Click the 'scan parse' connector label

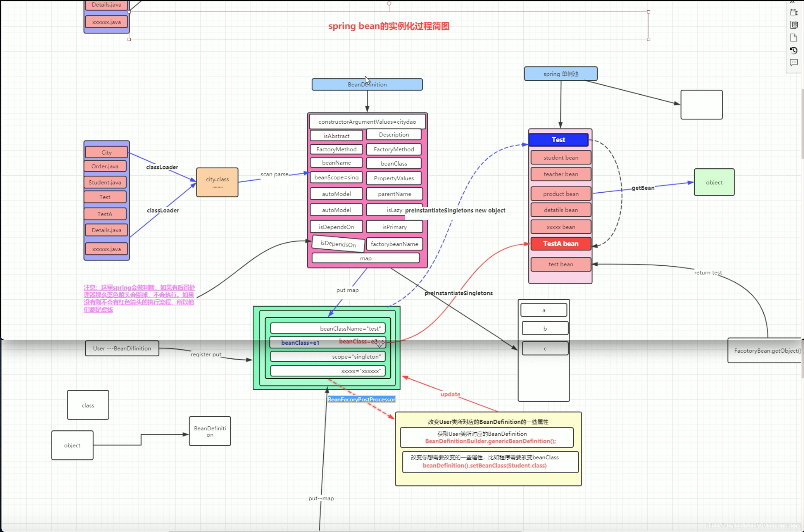275,174
